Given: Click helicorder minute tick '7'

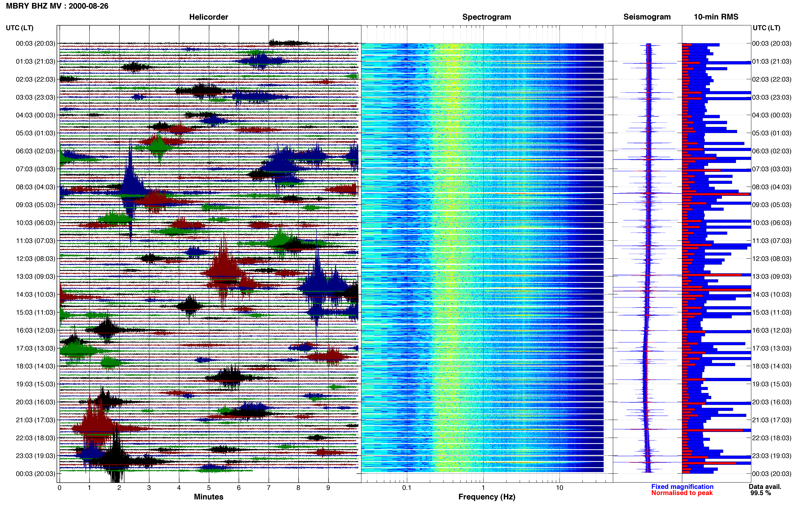Looking at the screenshot, I should [269, 488].
